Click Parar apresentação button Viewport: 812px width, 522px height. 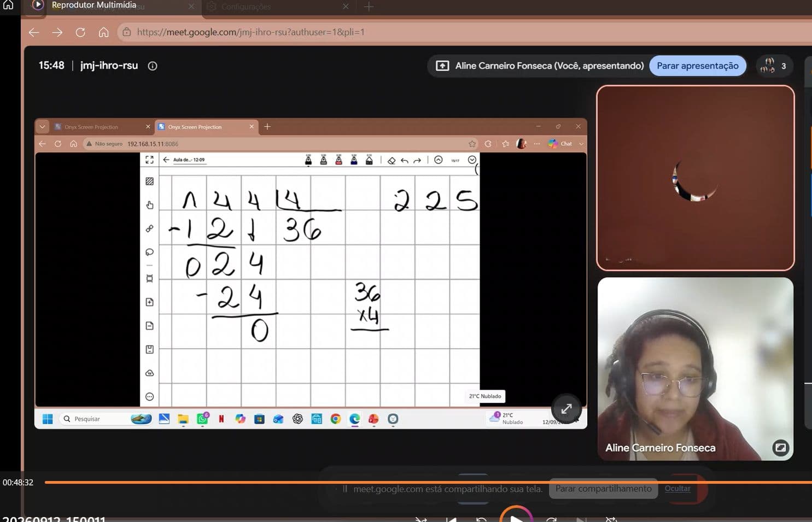[698, 66]
